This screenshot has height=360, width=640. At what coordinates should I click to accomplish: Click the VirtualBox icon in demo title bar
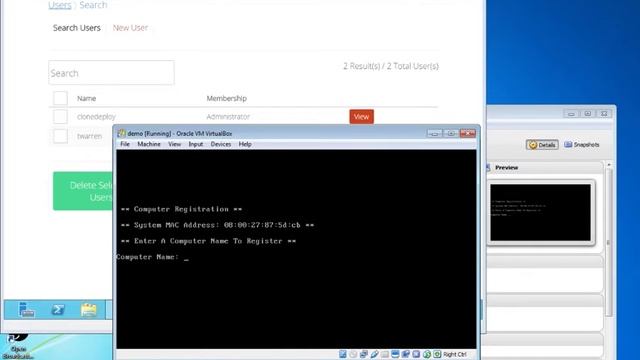coord(121,133)
